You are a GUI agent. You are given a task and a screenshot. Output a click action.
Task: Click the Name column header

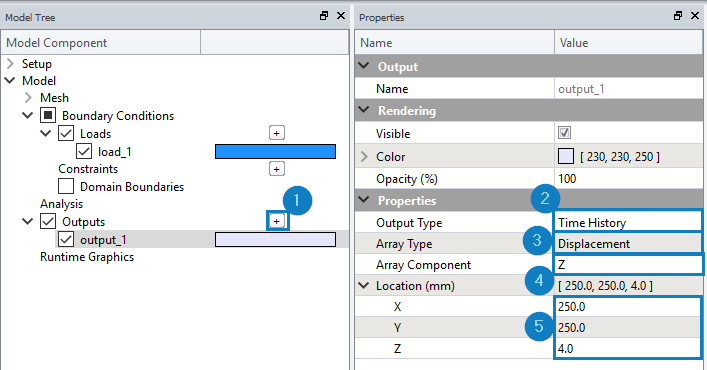pos(454,43)
